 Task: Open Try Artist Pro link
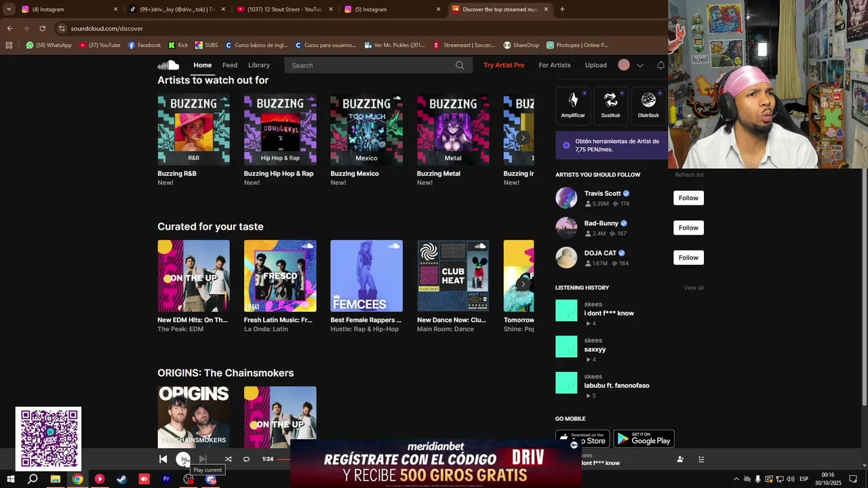(504, 65)
